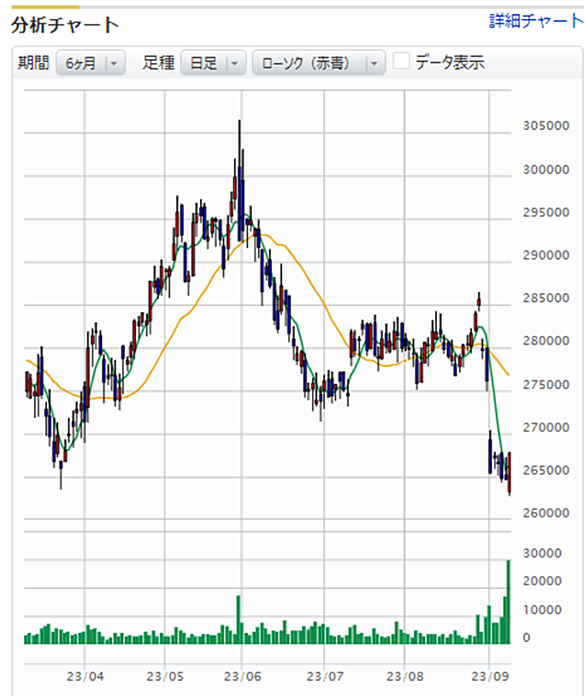Image resolution: width=586 pixels, height=696 pixels.
Task: Open the 詳細チャート link
Action: tap(536, 21)
